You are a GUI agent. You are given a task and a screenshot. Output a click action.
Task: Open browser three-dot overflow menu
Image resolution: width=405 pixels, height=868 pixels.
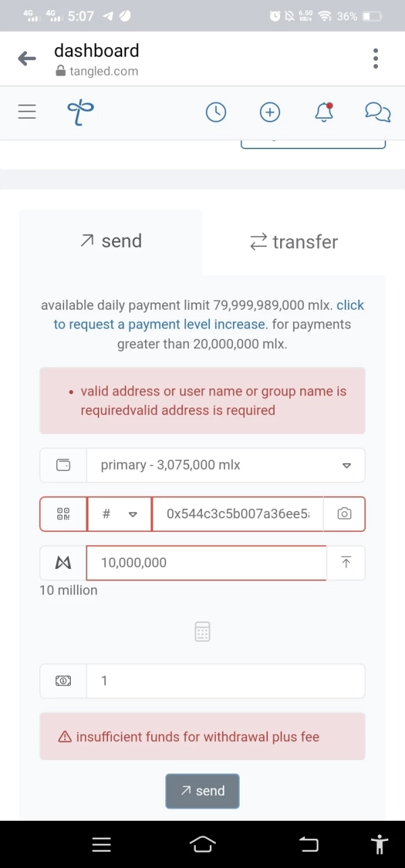[375, 58]
